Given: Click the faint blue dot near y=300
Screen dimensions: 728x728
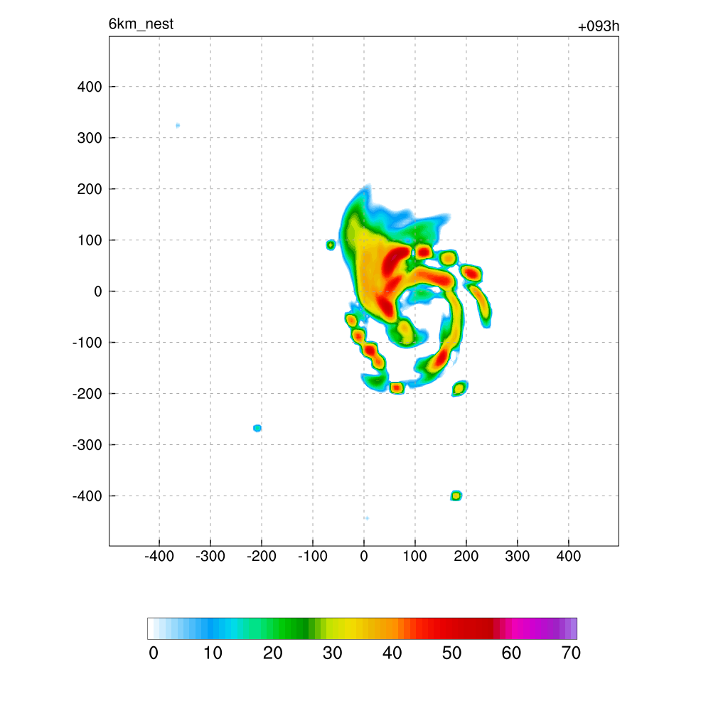Looking at the screenshot, I should (x=177, y=125).
